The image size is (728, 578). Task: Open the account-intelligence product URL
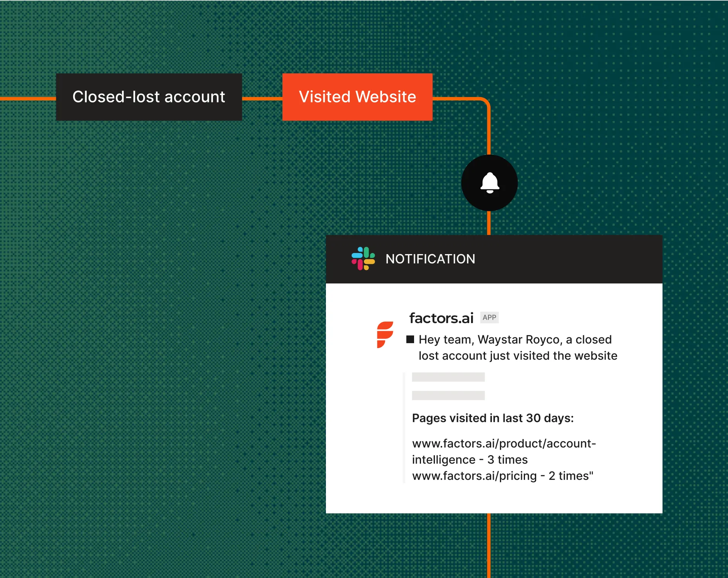click(504, 451)
